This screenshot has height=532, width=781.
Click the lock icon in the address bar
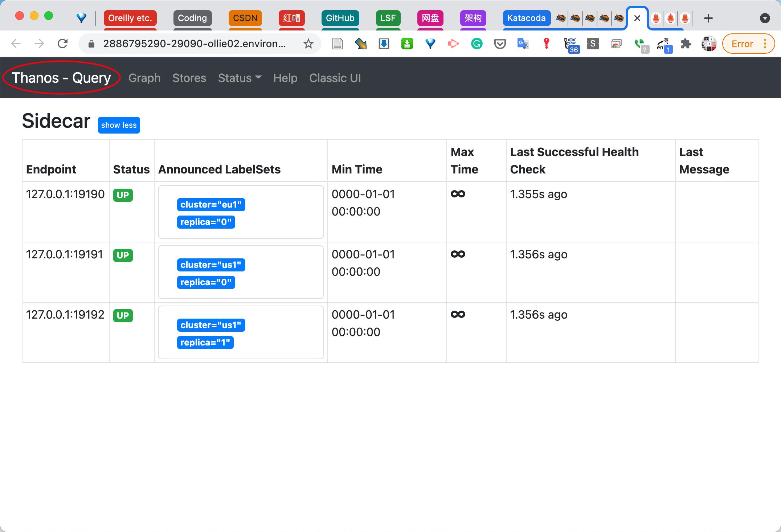tap(91, 44)
